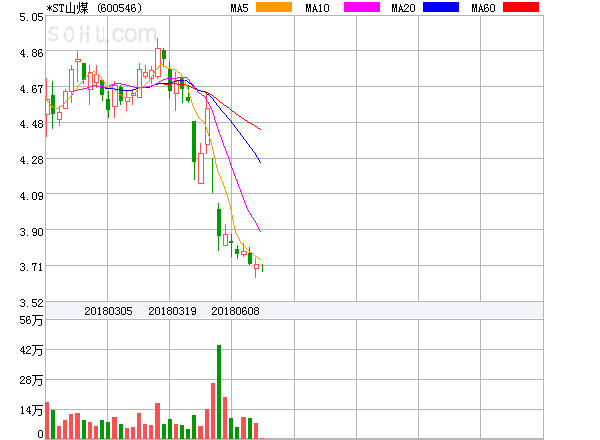Click the tallest green volume bar

[219, 392]
